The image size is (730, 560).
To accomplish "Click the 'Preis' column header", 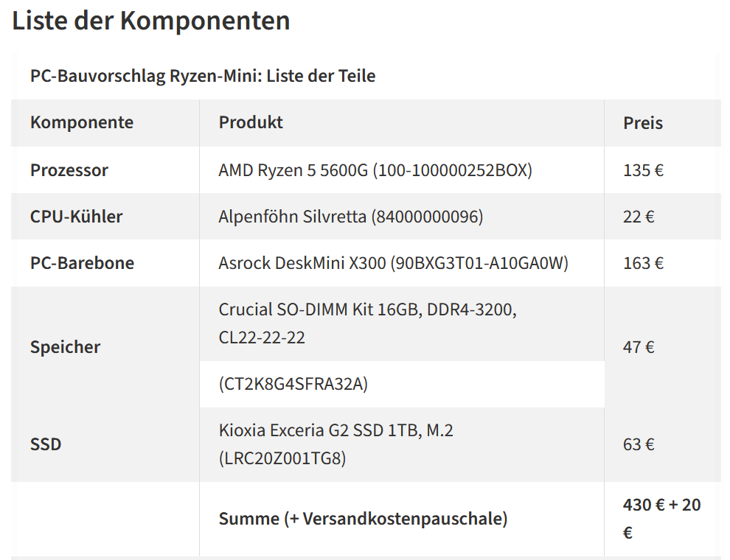I will pos(643,123).
